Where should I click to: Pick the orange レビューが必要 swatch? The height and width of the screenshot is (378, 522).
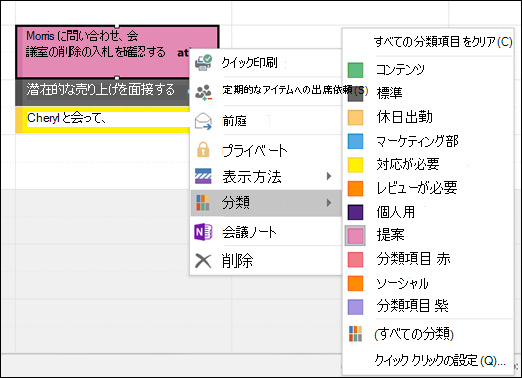(x=355, y=188)
